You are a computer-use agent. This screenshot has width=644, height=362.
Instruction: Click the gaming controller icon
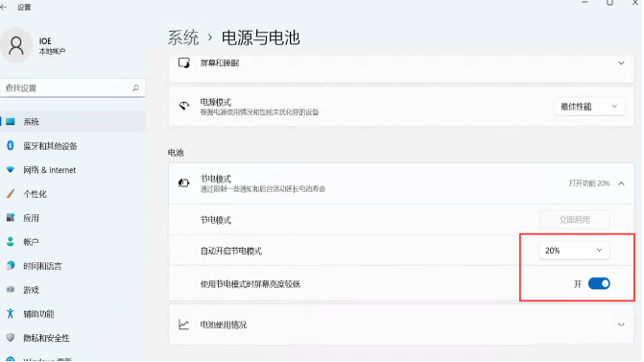[11, 290]
